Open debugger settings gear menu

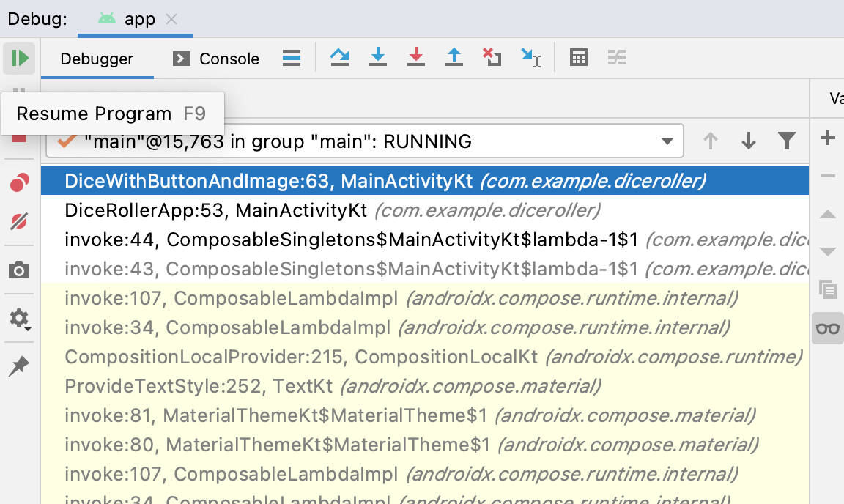tap(19, 319)
